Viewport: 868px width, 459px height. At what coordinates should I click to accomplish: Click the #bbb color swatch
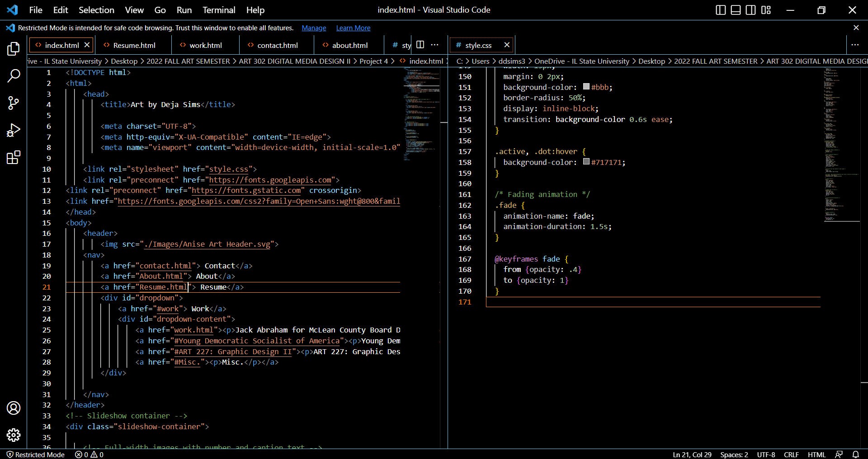coord(586,87)
